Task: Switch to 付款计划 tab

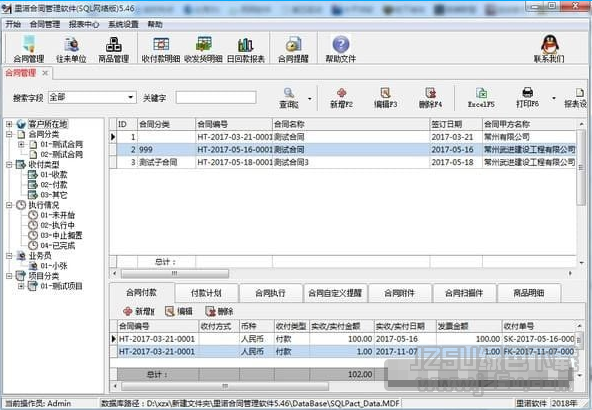Action: (206, 293)
